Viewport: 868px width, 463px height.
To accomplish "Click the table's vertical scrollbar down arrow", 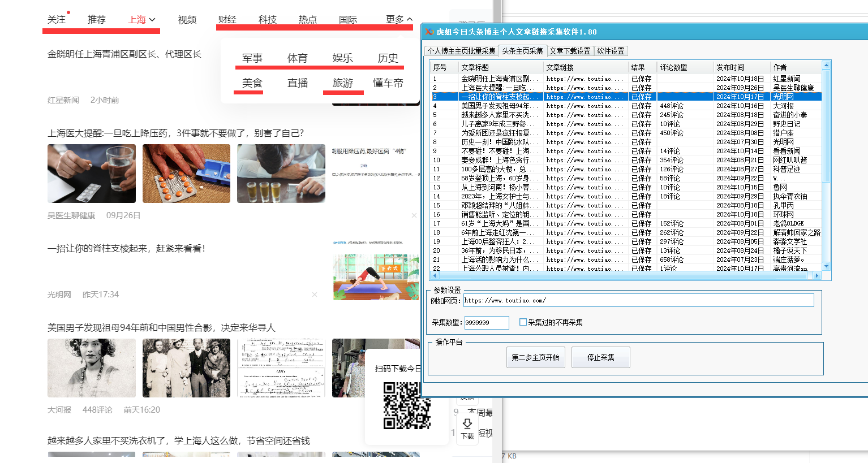I will pyautogui.click(x=826, y=266).
